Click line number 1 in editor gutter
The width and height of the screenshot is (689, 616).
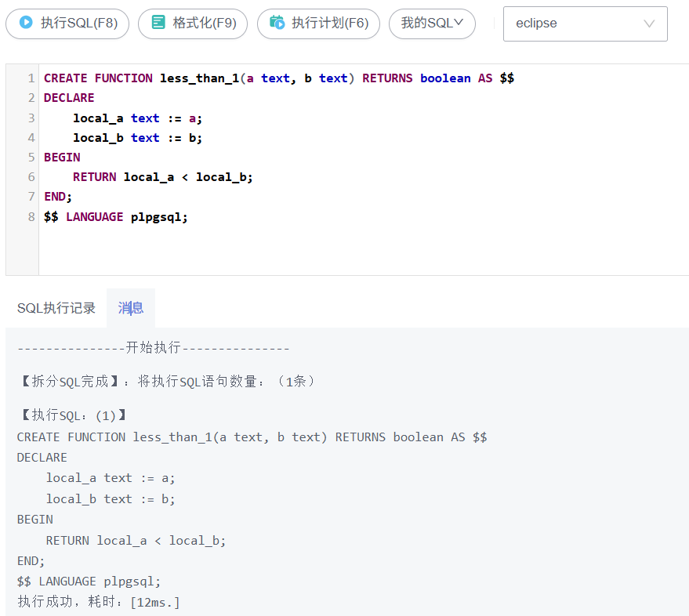tap(31, 78)
